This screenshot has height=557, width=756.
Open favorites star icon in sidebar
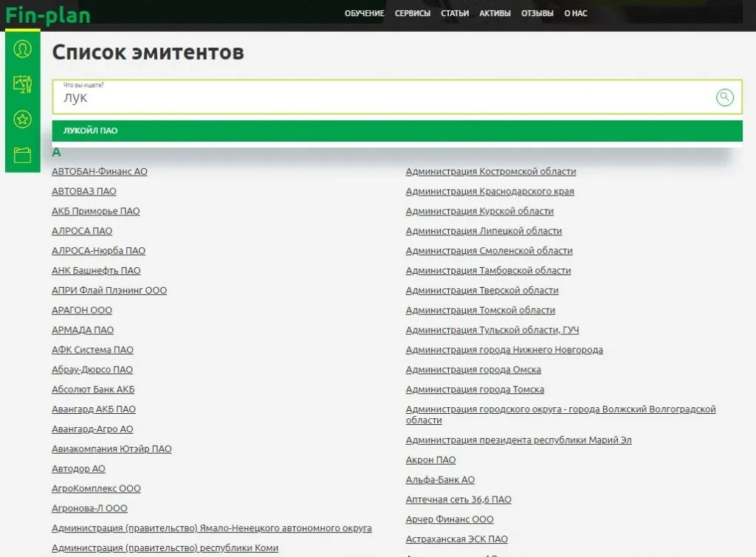click(x=23, y=120)
